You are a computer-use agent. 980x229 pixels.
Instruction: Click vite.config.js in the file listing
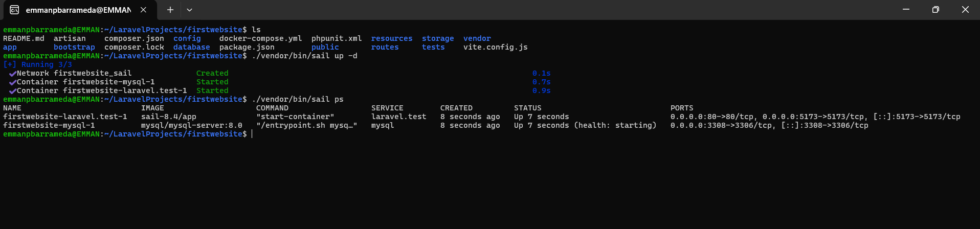[495, 47]
